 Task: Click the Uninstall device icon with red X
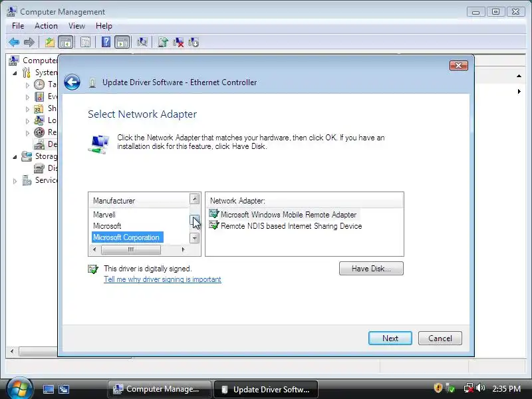click(x=178, y=43)
